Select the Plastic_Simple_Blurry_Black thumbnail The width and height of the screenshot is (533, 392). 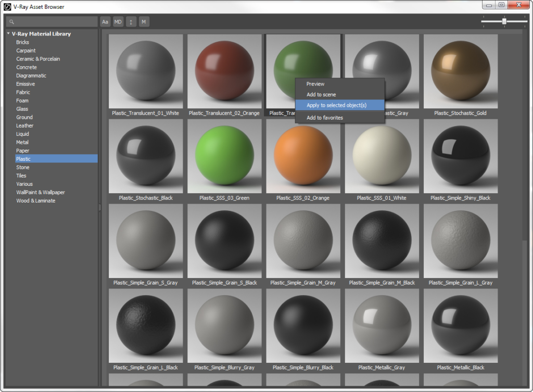click(303, 326)
